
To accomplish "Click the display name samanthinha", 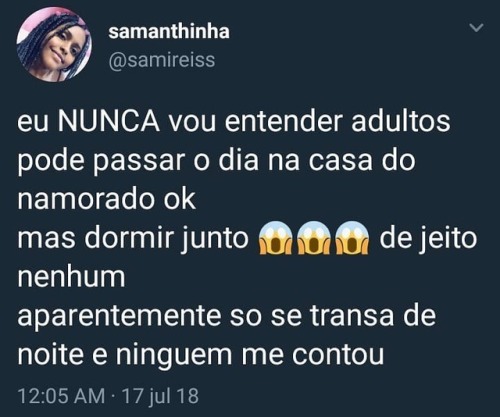I will pyautogui.click(x=169, y=32).
